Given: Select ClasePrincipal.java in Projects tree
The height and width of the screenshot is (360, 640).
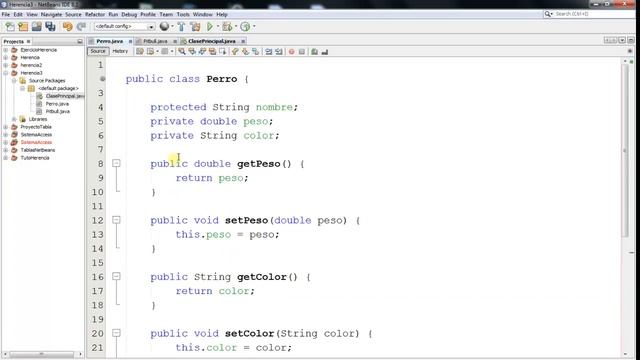Looking at the screenshot, I should [x=64, y=96].
